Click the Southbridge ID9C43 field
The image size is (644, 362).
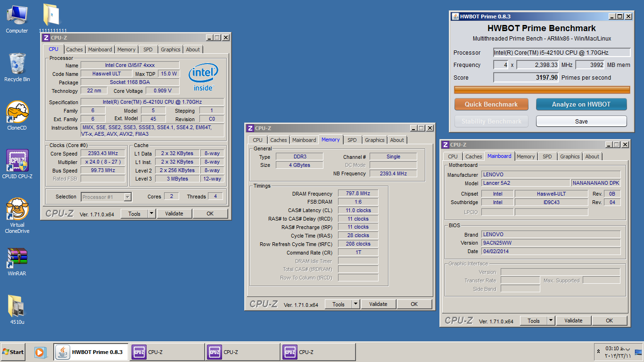pos(551,202)
